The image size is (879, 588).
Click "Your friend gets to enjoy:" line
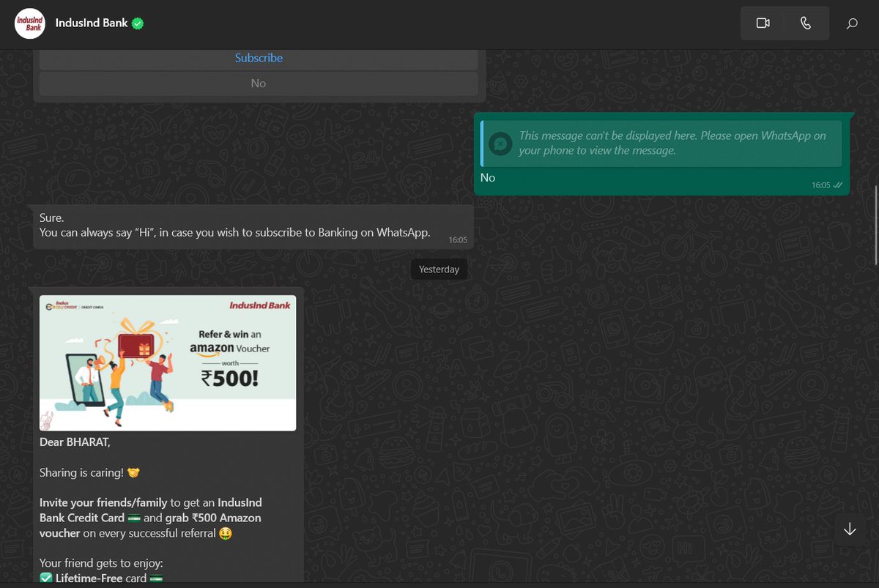pyautogui.click(x=101, y=563)
